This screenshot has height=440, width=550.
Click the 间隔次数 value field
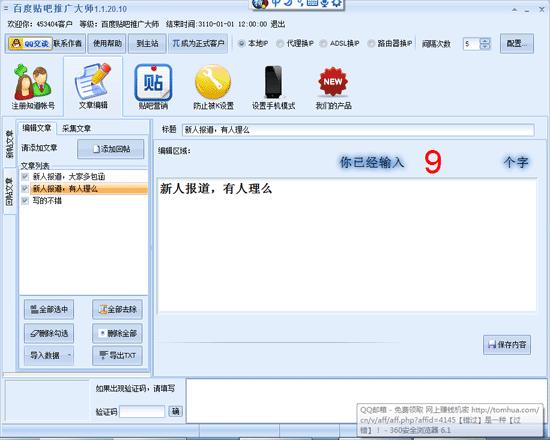(471, 44)
